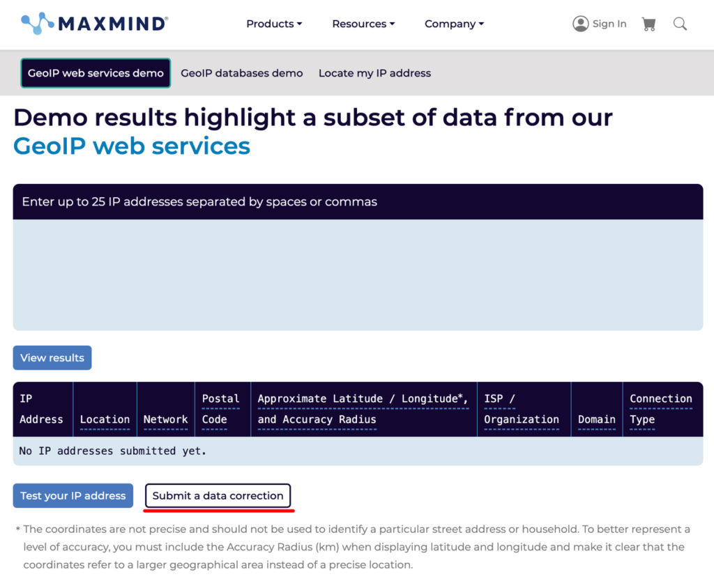
Task: Click the user account Sign In icon
Action: (580, 24)
